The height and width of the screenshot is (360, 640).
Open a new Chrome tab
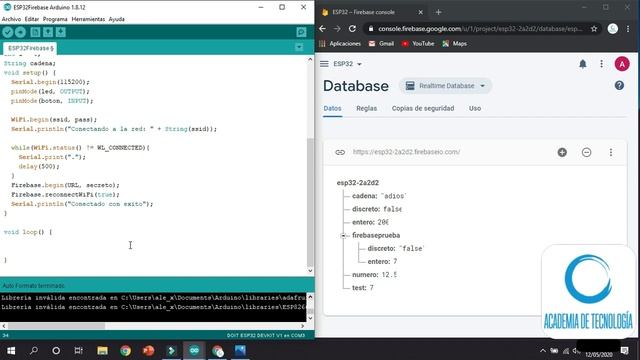pyautogui.click(x=438, y=12)
